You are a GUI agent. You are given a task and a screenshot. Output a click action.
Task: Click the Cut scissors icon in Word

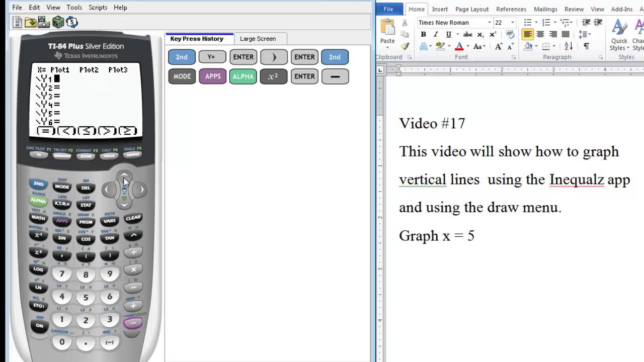(405, 23)
